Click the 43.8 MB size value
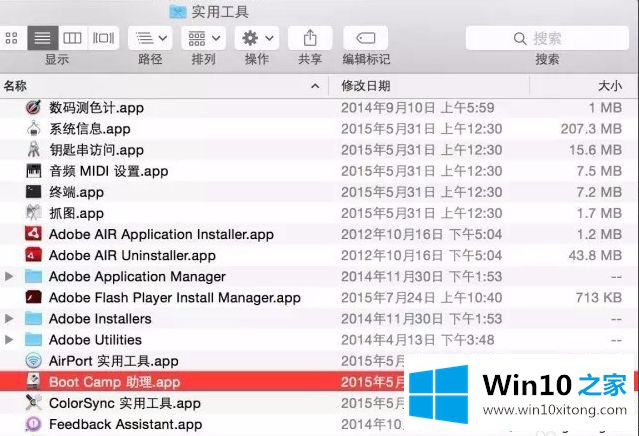The image size is (639, 436). (595, 255)
